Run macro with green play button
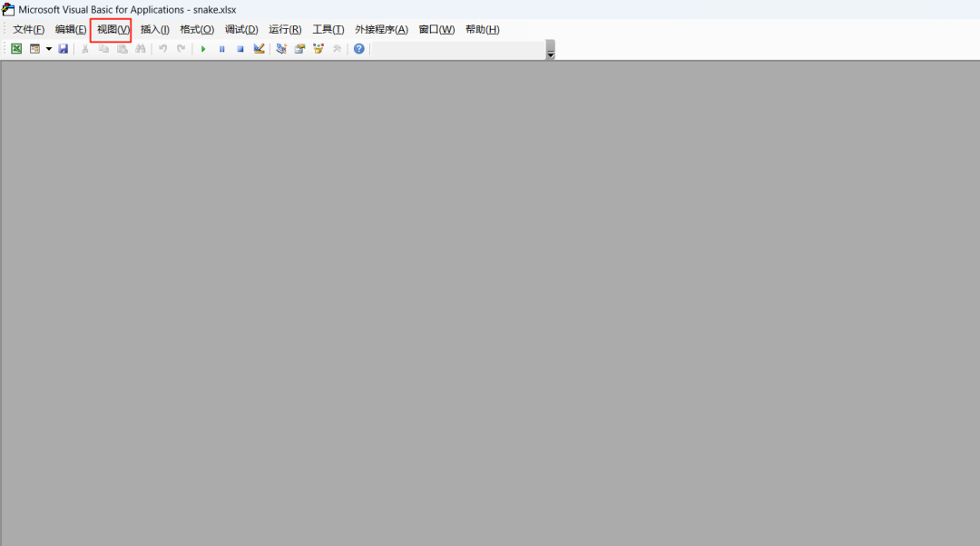The height and width of the screenshot is (546, 980). (203, 49)
